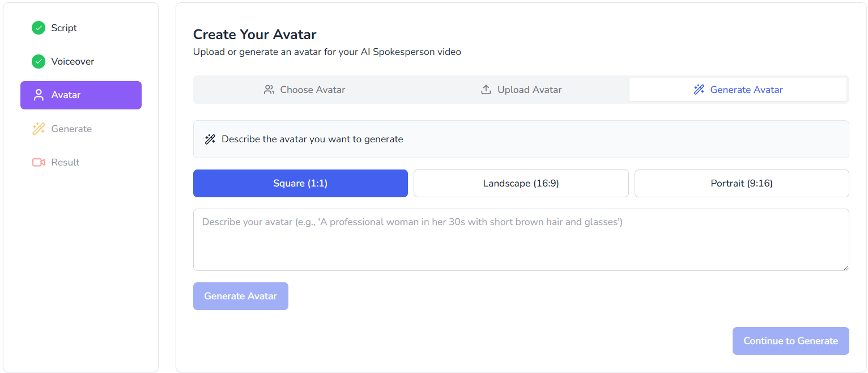This screenshot has height=373, width=868.
Task: Click the wand icon beside the describe prompt
Action: (x=210, y=139)
